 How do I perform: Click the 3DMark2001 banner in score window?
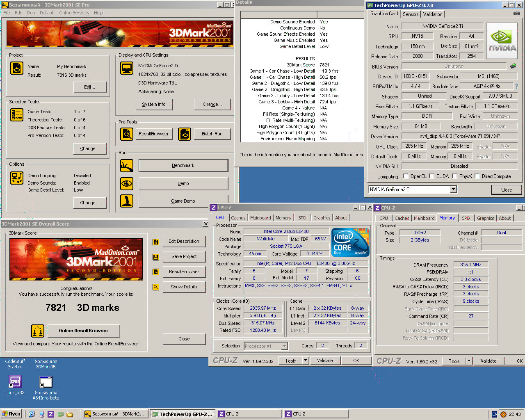point(76,259)
